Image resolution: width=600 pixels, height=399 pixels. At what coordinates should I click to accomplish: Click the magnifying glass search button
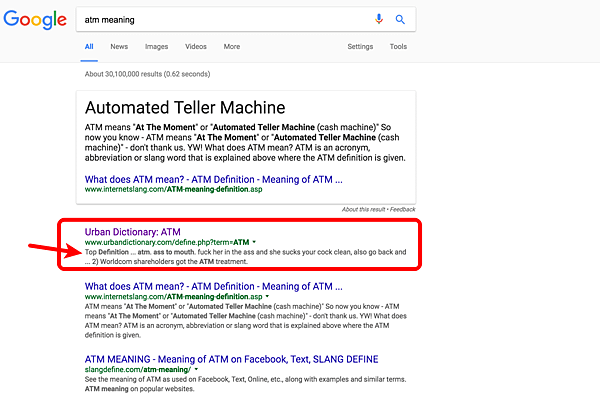point(400,20)
